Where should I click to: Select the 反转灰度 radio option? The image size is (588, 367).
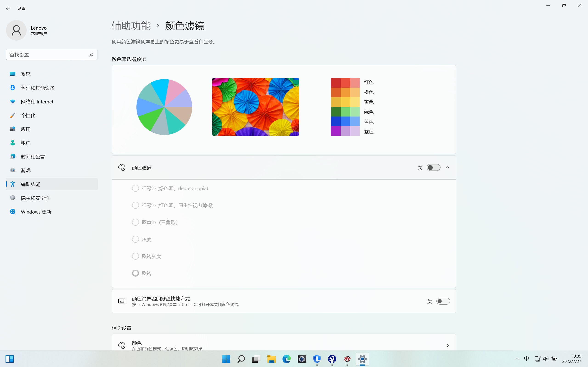coord(135,256)
